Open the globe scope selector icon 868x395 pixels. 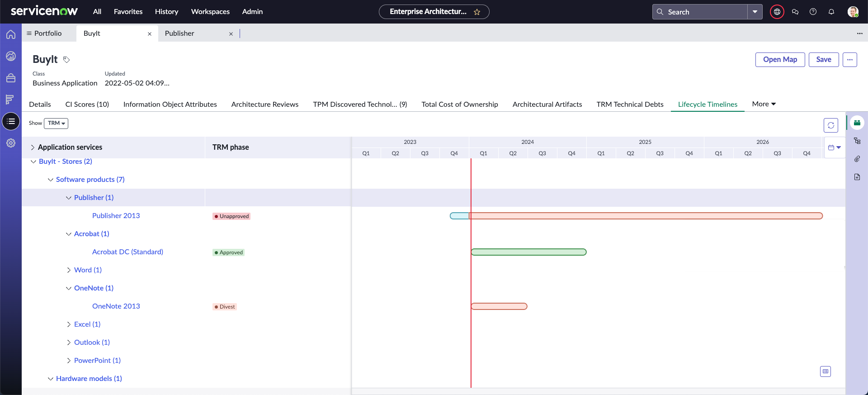point(777,12)
